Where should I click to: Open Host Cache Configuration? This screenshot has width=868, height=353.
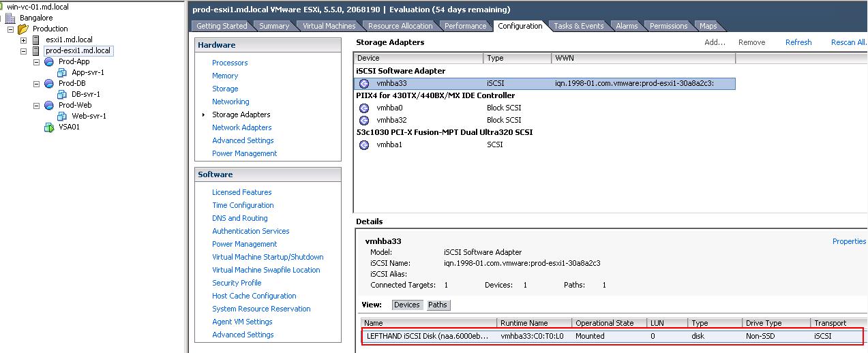254,296
